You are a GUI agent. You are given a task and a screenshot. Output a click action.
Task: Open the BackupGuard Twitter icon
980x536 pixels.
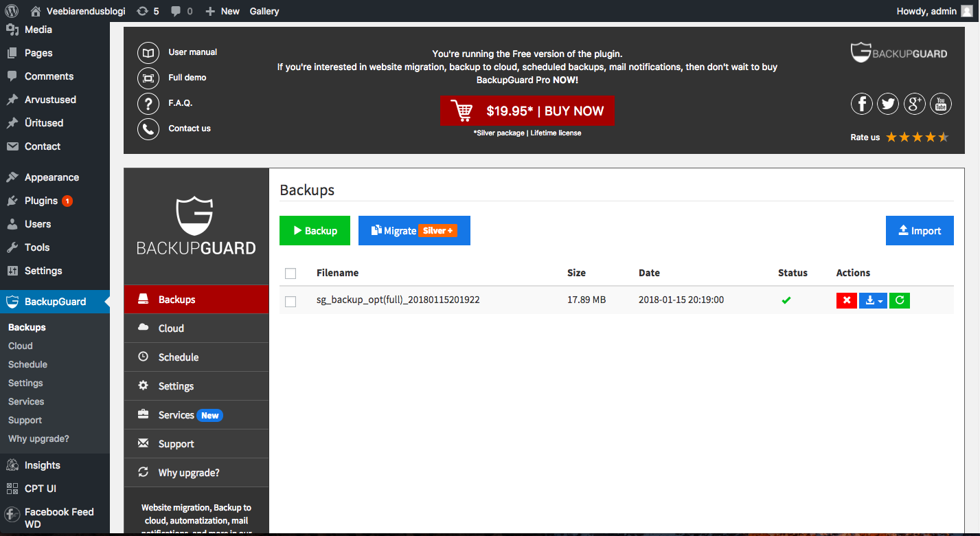(x=889, y=104)
